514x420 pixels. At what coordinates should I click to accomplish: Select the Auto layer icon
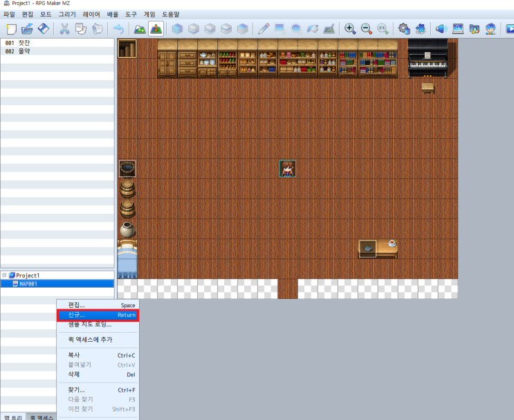pyautogui.click(x=177, y=29)
